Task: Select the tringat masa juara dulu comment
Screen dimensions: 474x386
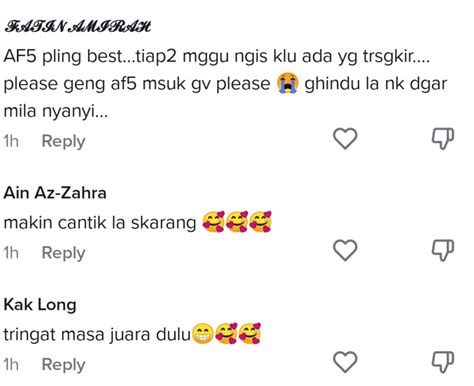Action: [132, 334]
